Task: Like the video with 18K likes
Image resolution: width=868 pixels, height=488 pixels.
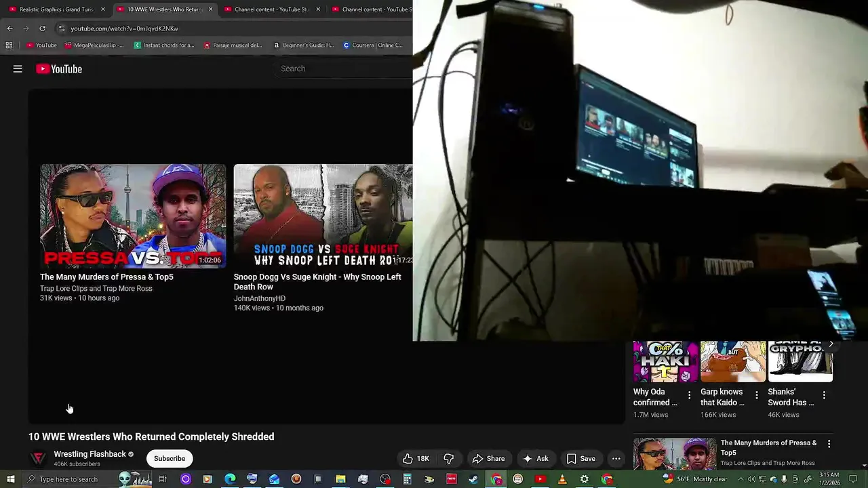Action: point(416,459)
